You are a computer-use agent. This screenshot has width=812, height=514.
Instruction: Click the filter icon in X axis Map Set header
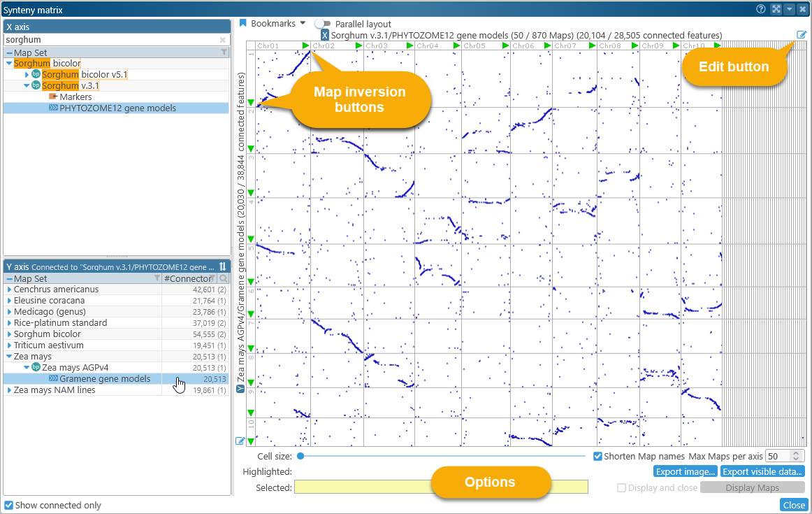coord(224,52)
